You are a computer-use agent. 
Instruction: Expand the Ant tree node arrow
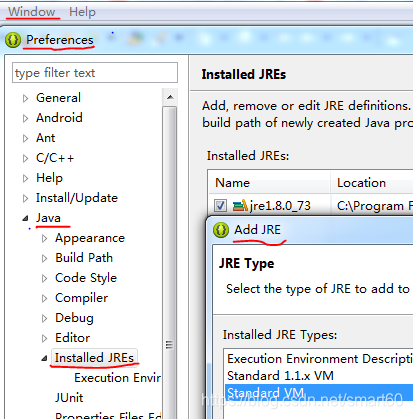[25, 138]
